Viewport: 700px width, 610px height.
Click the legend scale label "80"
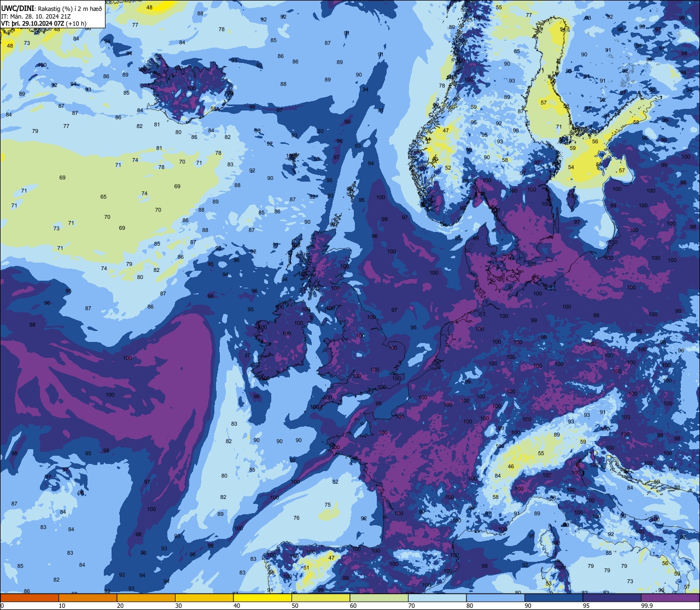(470, 606)
